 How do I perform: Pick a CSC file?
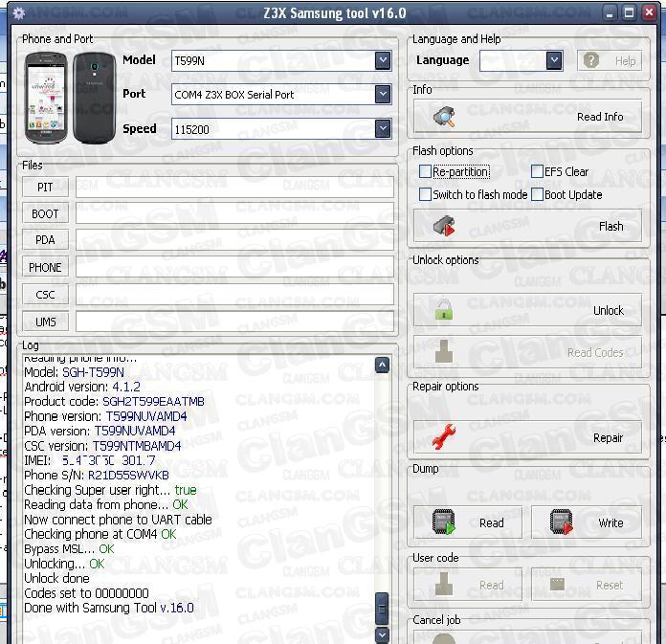point(45,295)
